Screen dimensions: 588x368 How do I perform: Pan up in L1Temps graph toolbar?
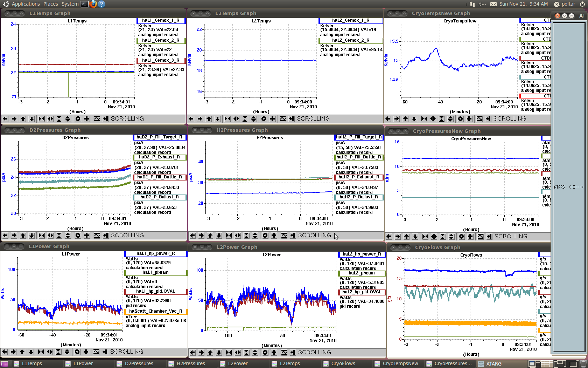23,119
